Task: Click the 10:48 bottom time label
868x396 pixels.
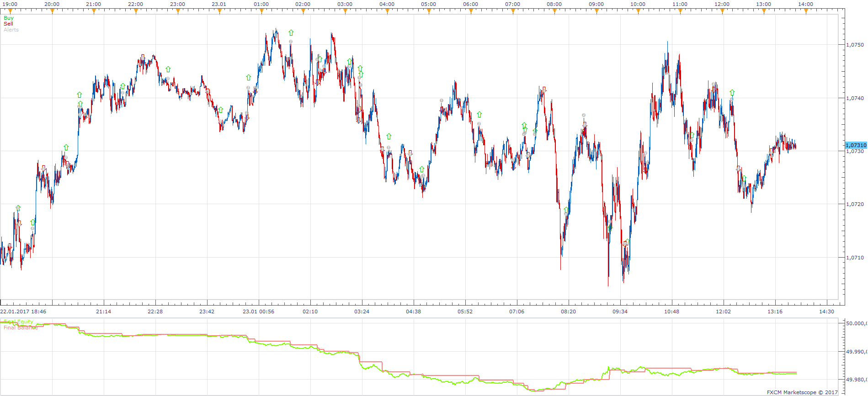Action: [x=672, y=312]
